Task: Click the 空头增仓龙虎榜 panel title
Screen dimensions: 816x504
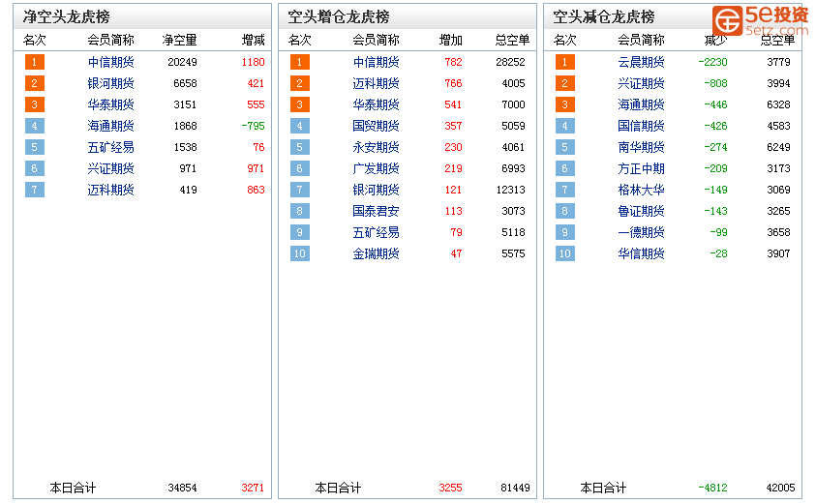Action: click(339, 17)
